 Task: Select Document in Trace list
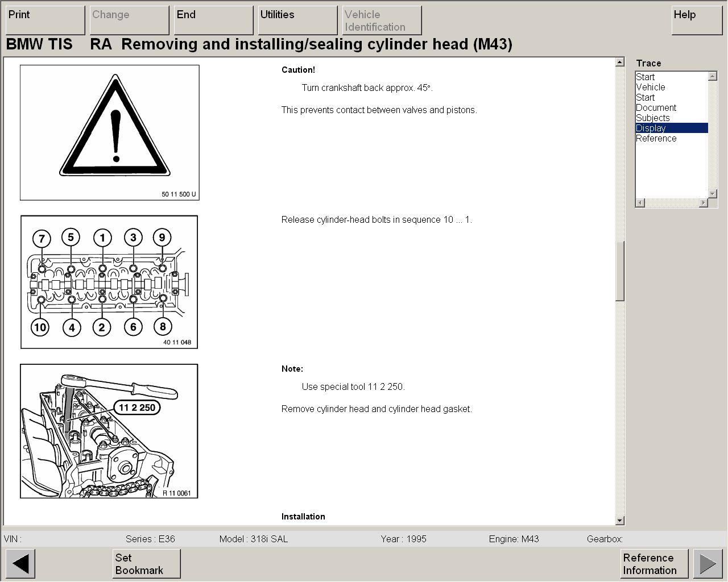(x=672, y=107)
